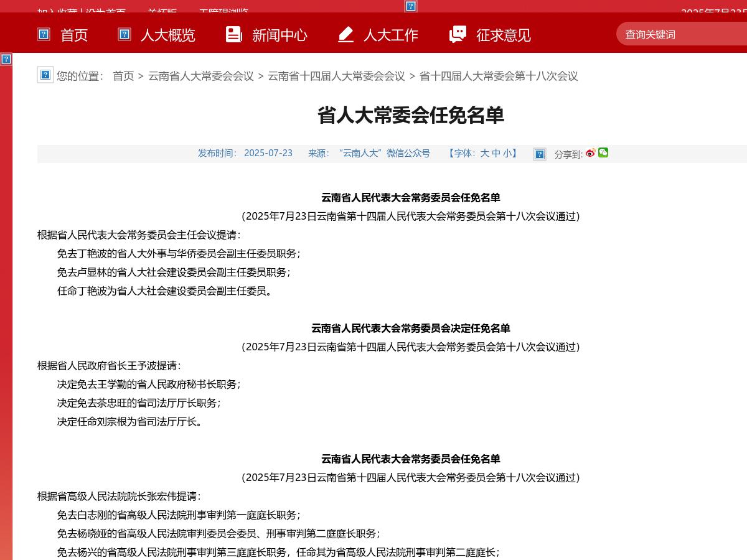Expand breadcrumb 云南省人大常委会会议
The height and width of the screenshot is (560, 747).
[x=200, y=76]
